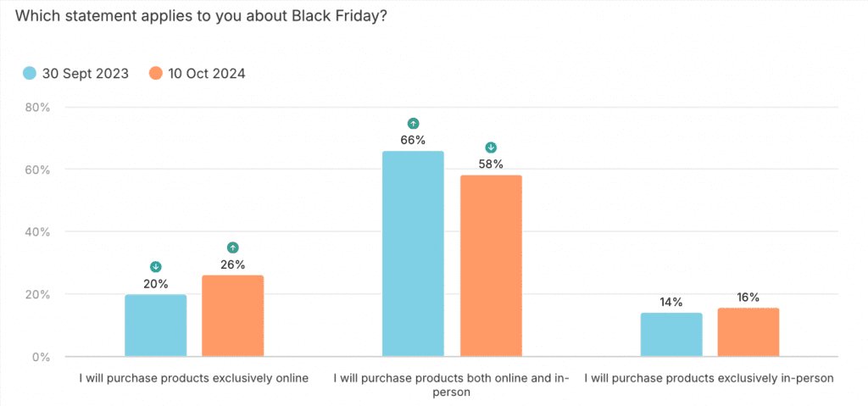Image resolution: width=868 pixels, height=406 pixels.
Task: Click the blue 30 Sept 2023 legend dot
Action: tap(30, 74)
